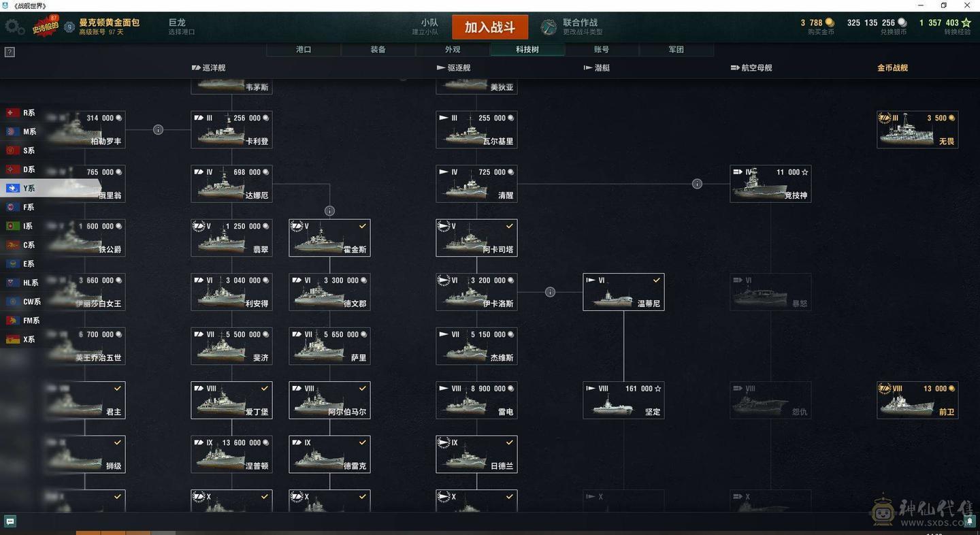Select the tier III 卡利登 cruiser card
Screen dimensions: 980x535
click(231, 129)
